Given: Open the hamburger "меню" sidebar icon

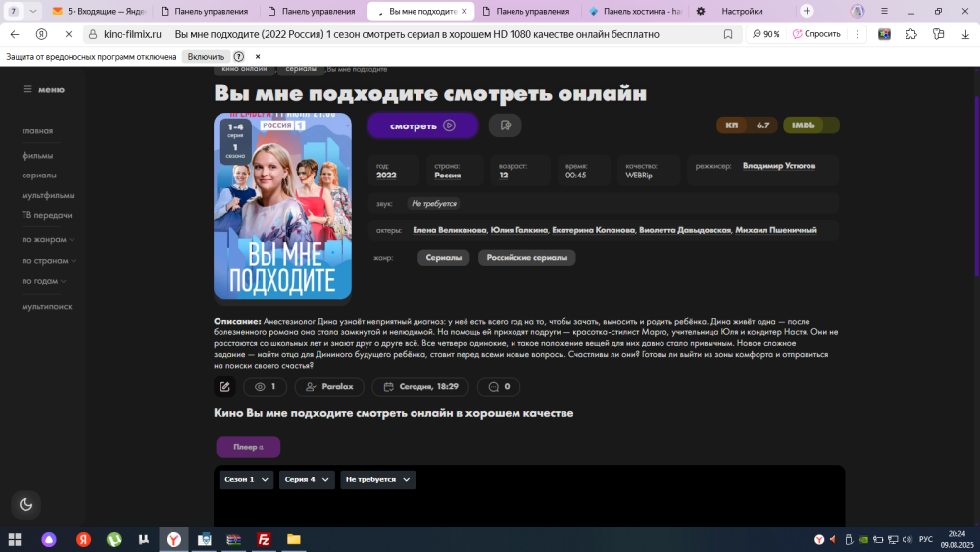Looking at the screenshot, I should (x=28, y=89).
